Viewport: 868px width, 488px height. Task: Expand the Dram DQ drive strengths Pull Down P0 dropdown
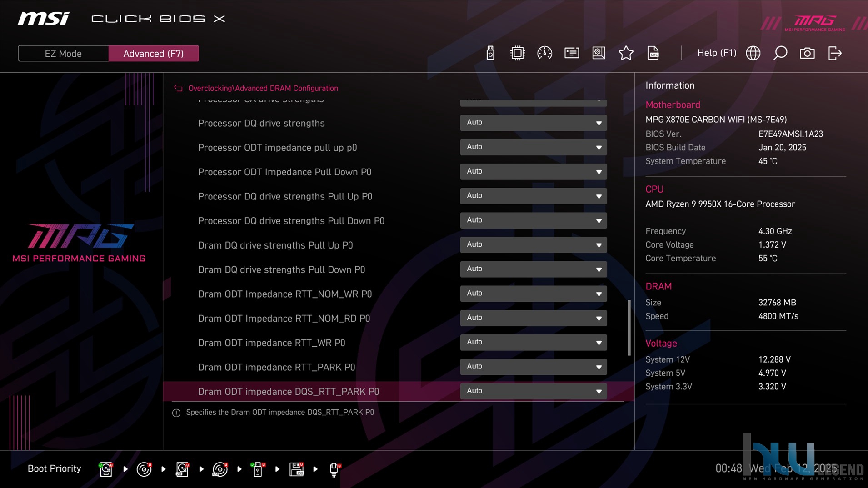533,269
